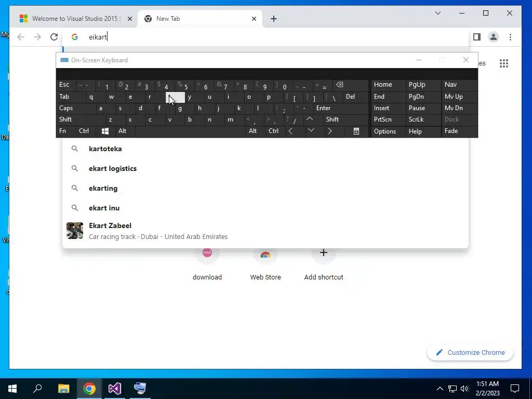Select Ekart Zabeel place suggestion
532x399 pixels.
tap(265, 231)
